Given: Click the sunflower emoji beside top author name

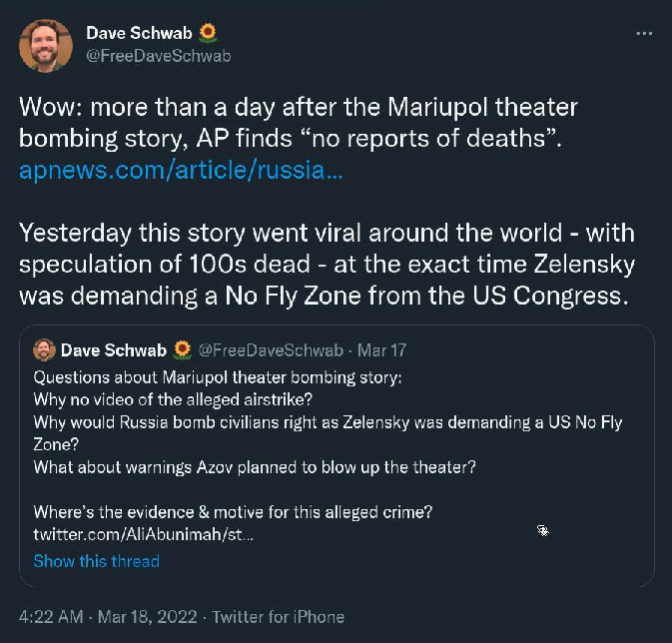Looking at the screenshot, I should point(208,33).
